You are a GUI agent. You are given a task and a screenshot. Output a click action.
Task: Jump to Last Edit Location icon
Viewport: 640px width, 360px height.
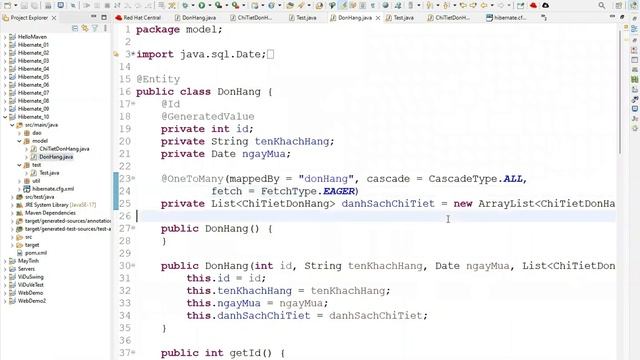pos(463,5)
